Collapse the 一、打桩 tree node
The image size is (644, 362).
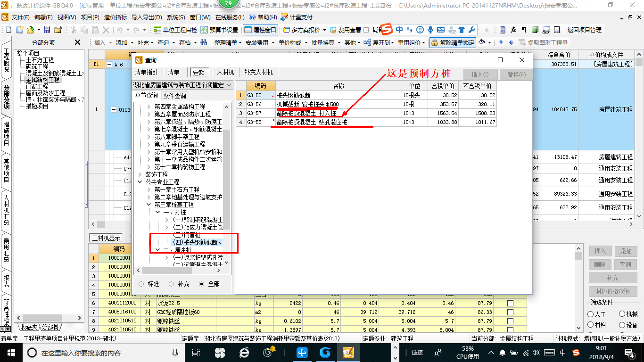[158, 212]
